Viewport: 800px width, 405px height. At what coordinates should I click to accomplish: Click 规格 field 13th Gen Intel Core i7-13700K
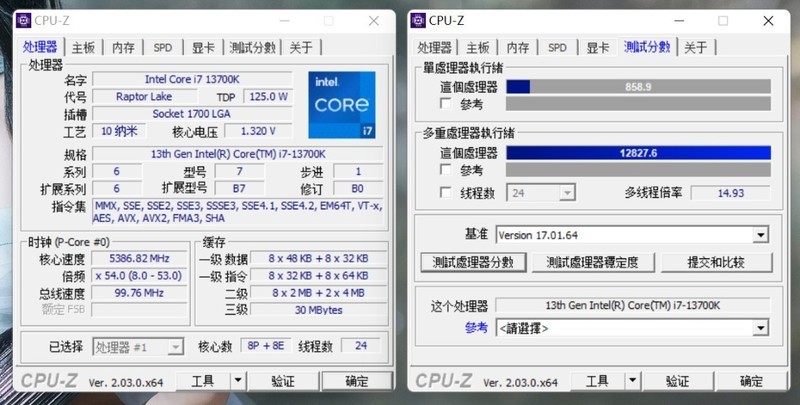(x=238, y=154)
